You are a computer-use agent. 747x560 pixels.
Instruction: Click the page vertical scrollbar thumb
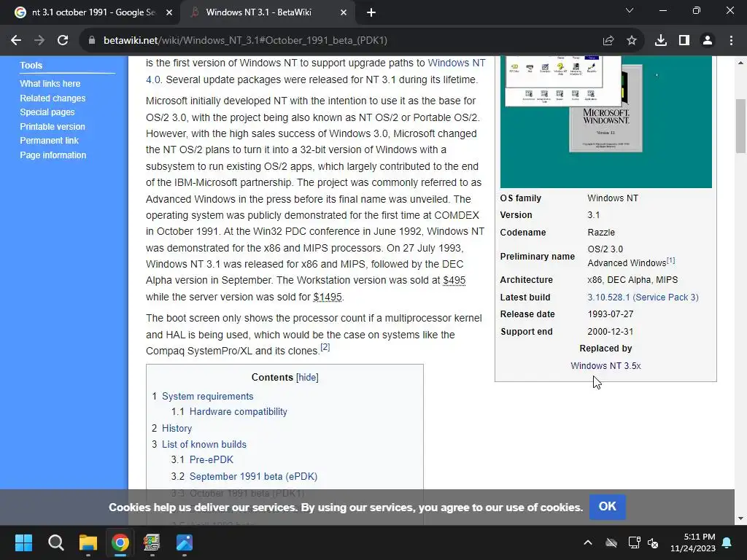pos(740,126)
